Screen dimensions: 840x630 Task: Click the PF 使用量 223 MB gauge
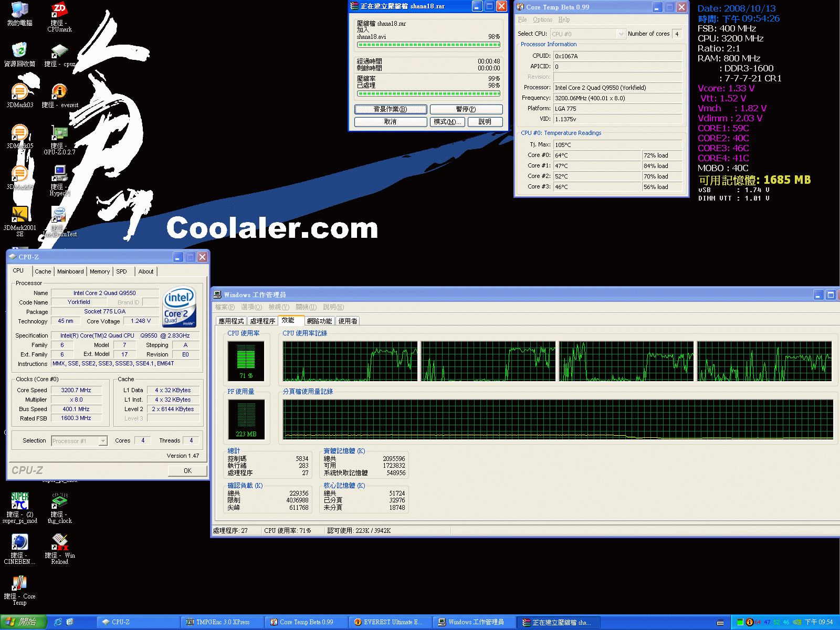[x=246, y=419]
